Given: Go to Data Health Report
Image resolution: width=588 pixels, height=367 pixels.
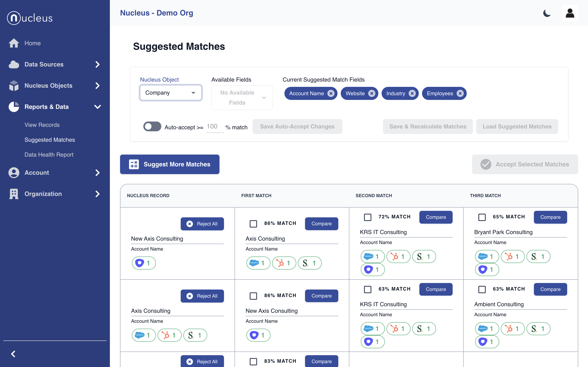Looking at the screenshot, I should [49, 155].
